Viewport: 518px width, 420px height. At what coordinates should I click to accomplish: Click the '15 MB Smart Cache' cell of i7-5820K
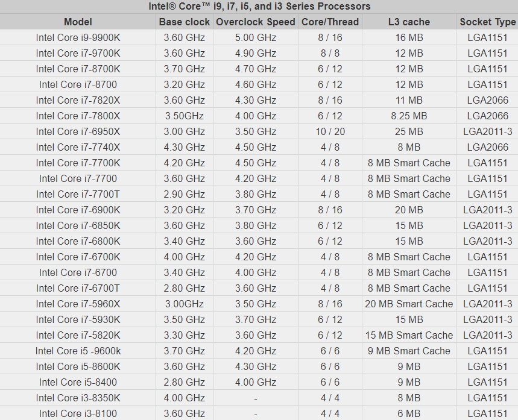click(x=409, y=336)
